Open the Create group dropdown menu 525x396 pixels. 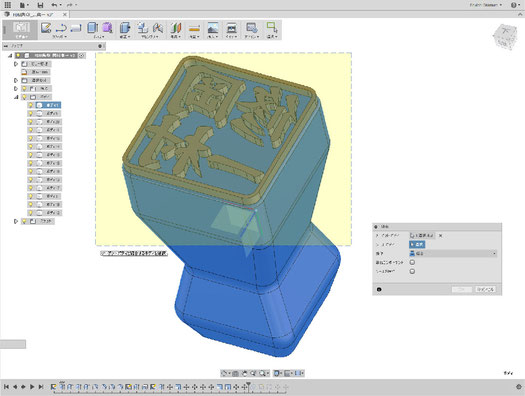point(99,36)
